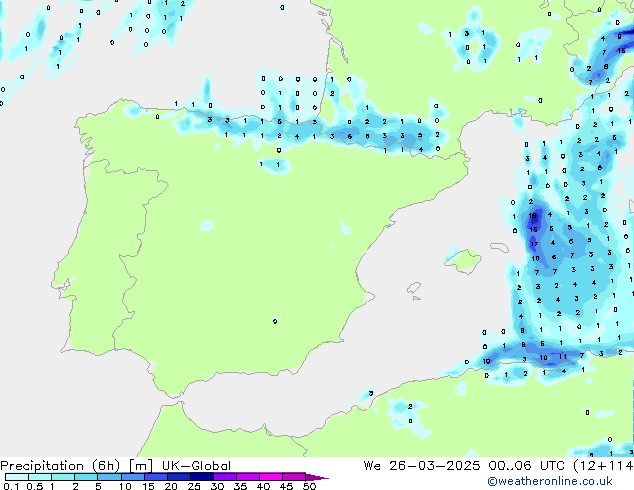
Task: Select the 40–45 magenta legend swatch
Action: point(270,477)
